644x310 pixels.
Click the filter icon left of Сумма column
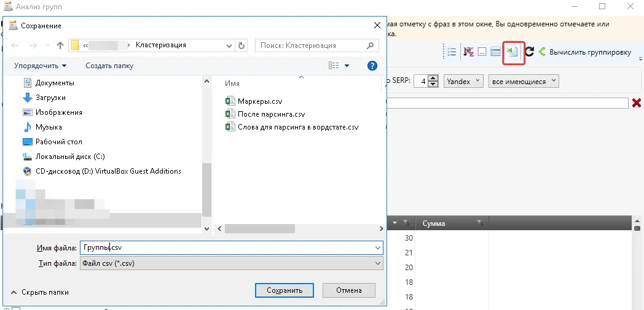click(406, 223)
